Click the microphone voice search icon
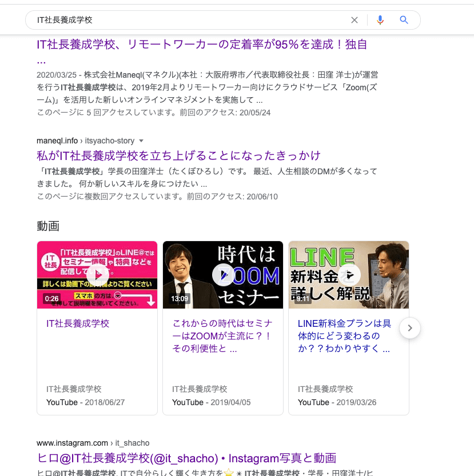This screenshot has height=476, width=474. 380,20
